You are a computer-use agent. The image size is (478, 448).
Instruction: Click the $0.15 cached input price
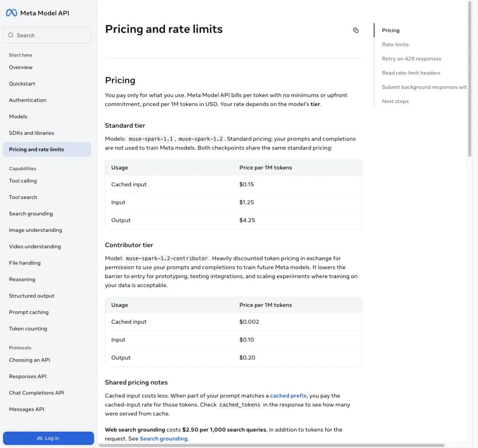tap(247, 184)
